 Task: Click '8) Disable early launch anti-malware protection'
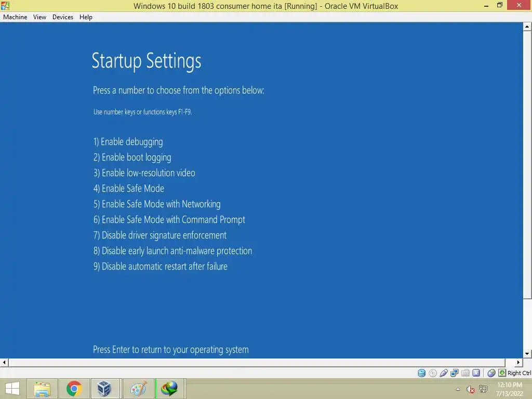[x=172, y=251]
